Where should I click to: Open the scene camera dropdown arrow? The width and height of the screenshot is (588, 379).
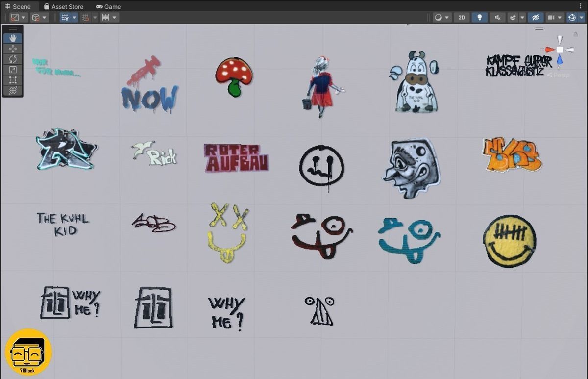tap(561, 17)
